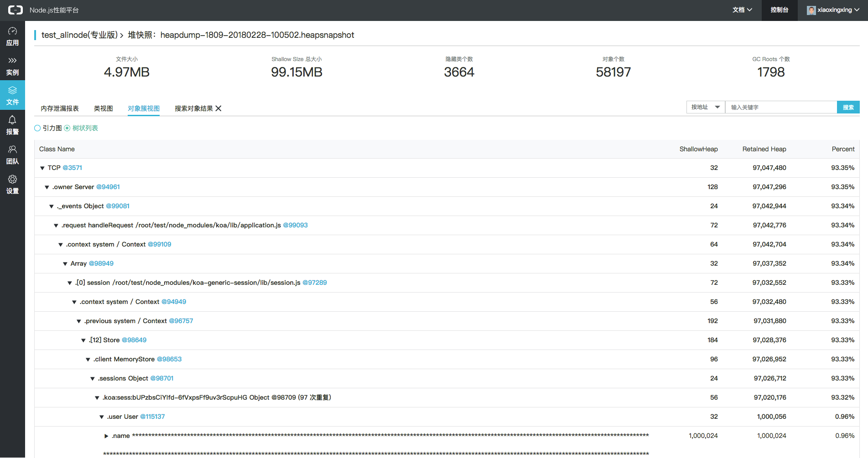Screen dimensions: 868x458
Task: Open the User @115137 object link
Action: (152, 417)
